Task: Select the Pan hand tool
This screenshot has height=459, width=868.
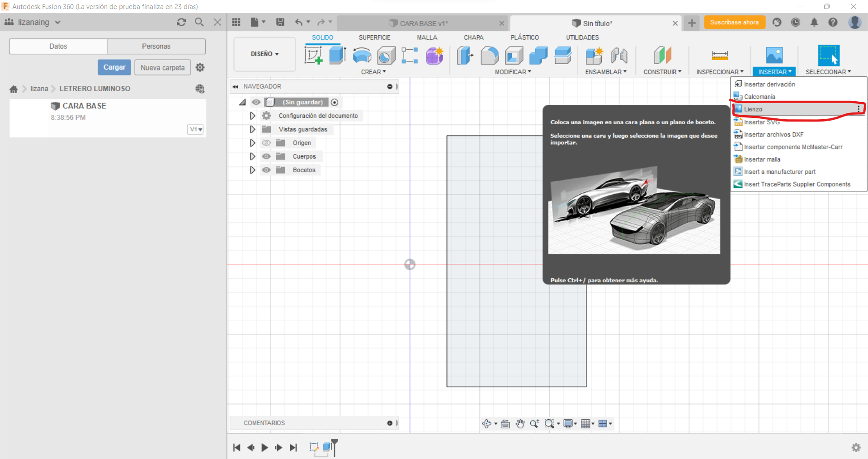Action: click(x=520, y=423)
